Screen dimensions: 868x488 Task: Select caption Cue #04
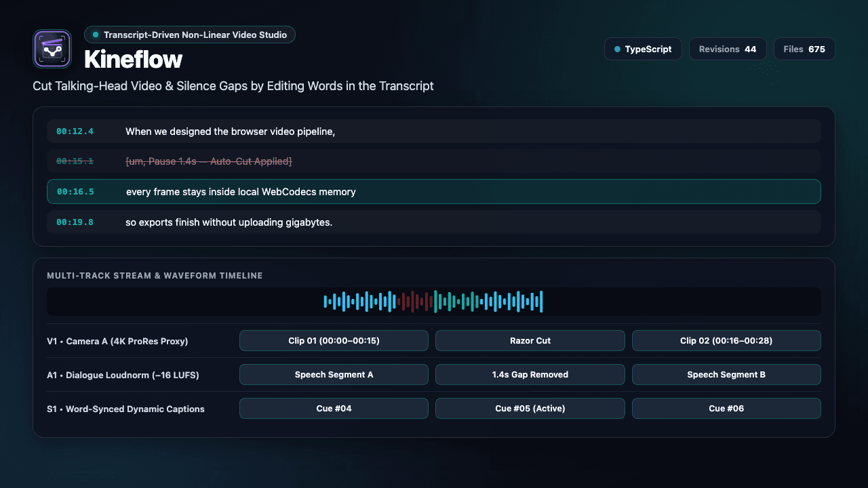[334, 409]
